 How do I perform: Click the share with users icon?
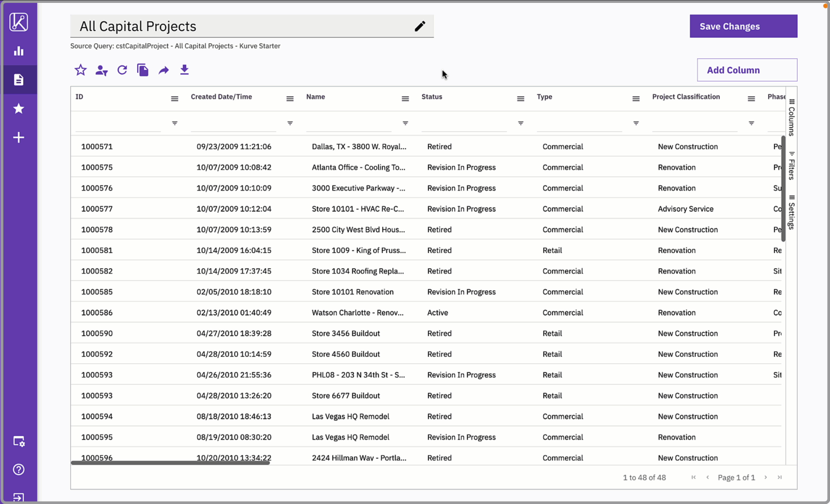(x=101, y=70)
